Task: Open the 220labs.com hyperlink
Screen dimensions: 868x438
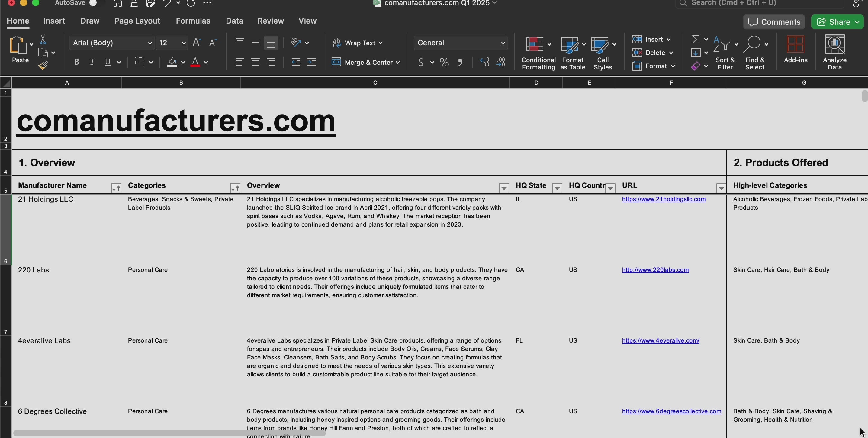Action: point(655,270)
